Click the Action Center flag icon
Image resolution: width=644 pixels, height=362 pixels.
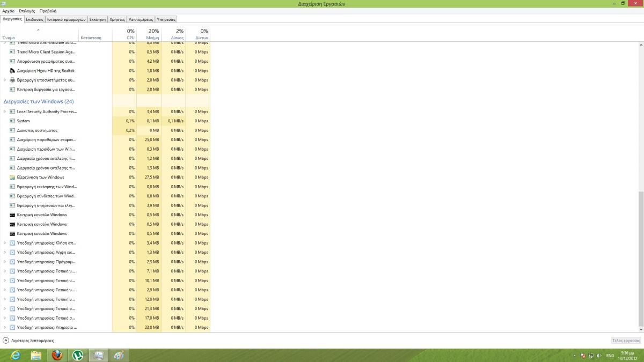coord(583,356)
